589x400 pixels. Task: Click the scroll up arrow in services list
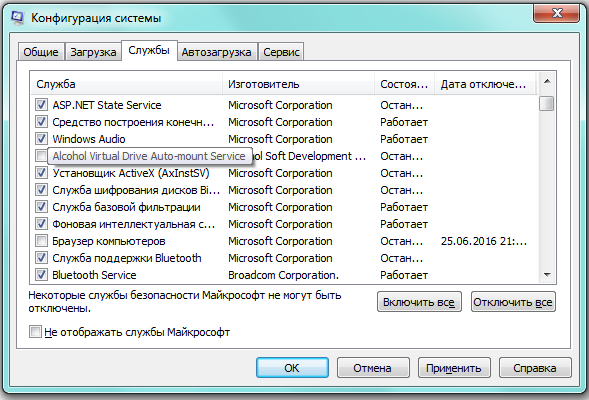click(x=547, y=82)
